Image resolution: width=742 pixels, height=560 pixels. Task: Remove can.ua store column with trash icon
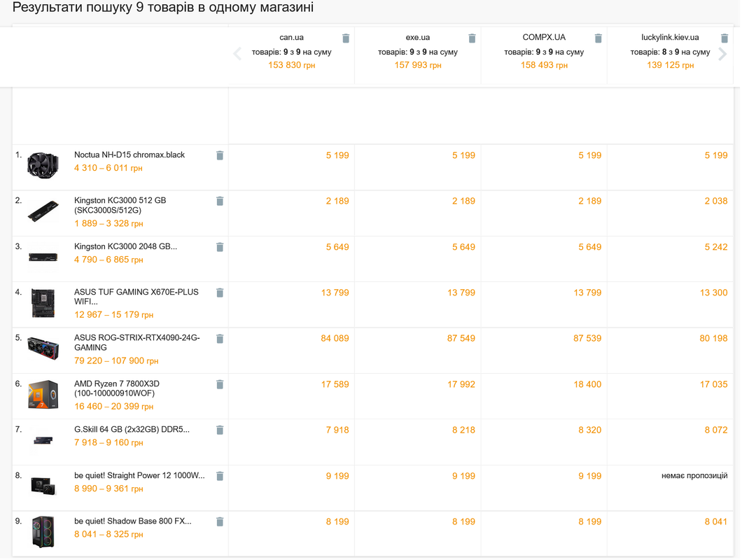pos(346,38)
